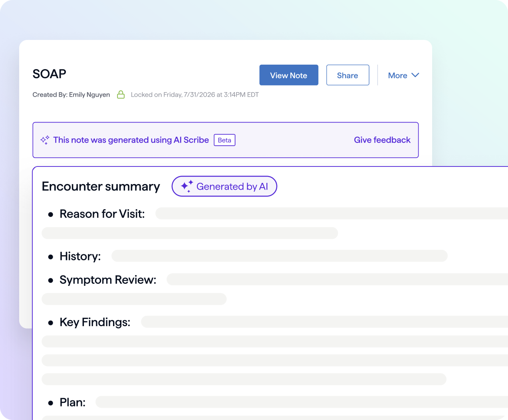Click the 'Reason for Visit:' label
This screenshot has height=420, width=508.
(102, 214)
